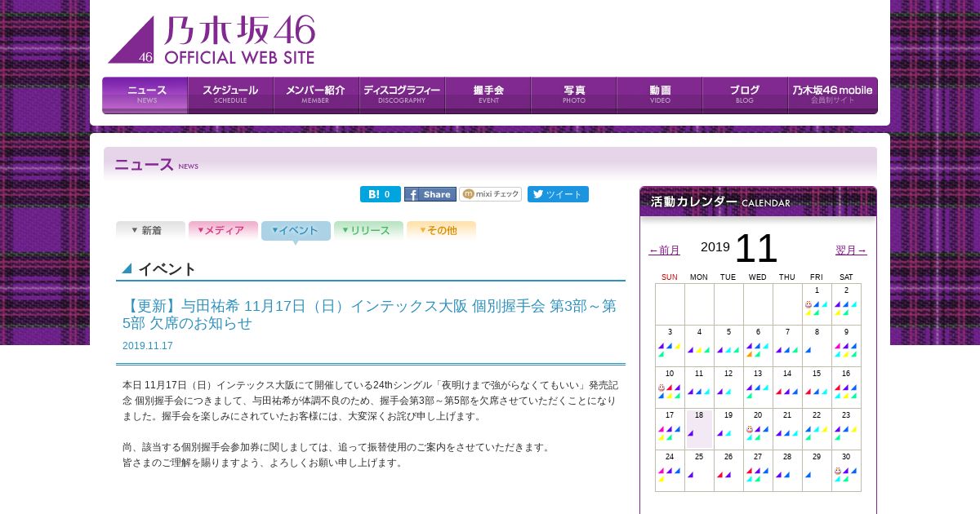Screen dimensions: 980x514
Task: Click event icons under November 9
Action: coord(846,349)
